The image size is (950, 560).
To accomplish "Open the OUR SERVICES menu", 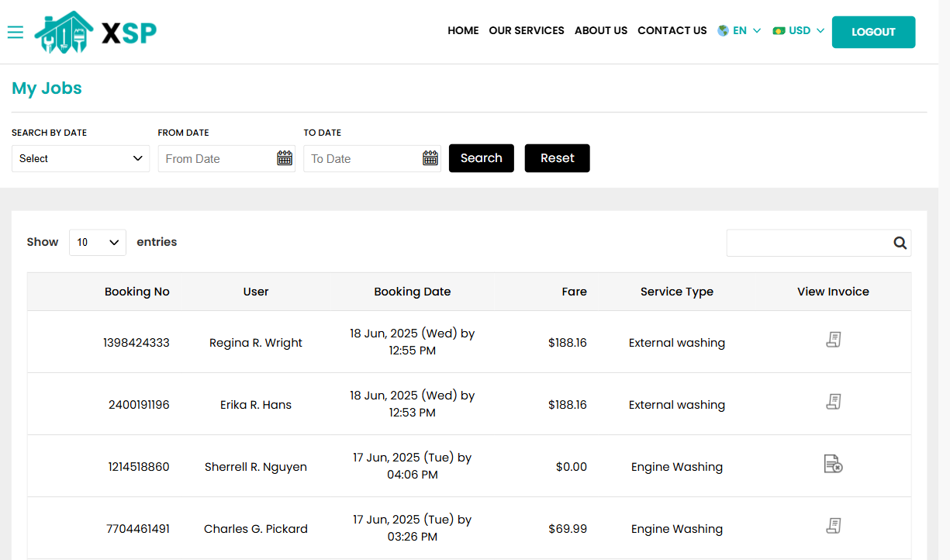I will [x=527, y=30].
